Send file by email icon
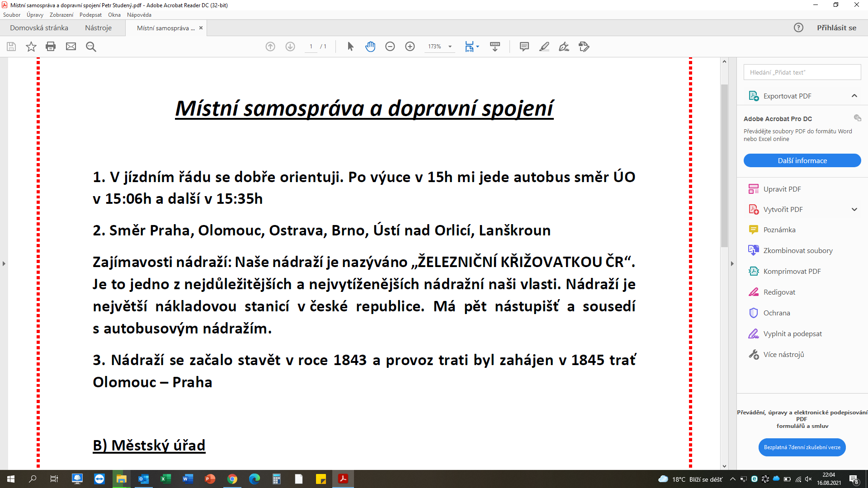868x488 pixels. point(71,47)
